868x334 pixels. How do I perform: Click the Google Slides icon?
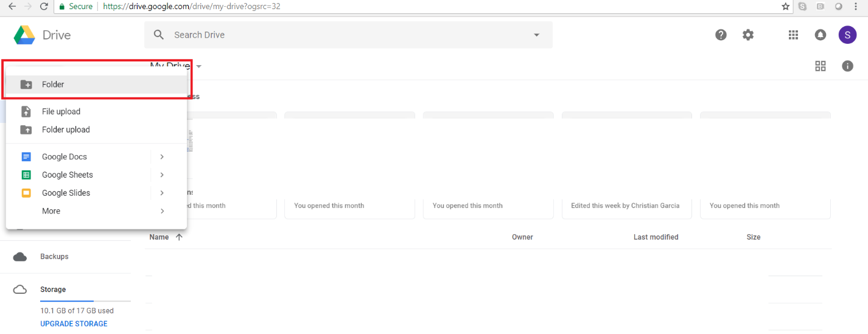[26, 193]
